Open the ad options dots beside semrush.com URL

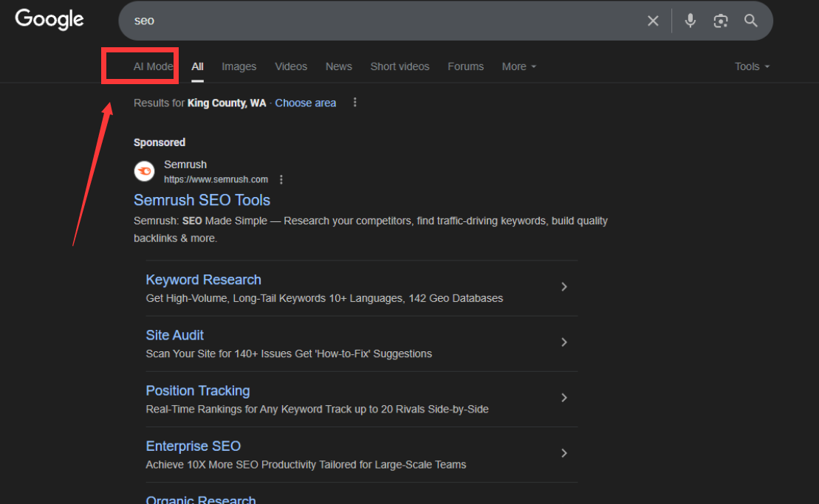click(x=281, y=179)
